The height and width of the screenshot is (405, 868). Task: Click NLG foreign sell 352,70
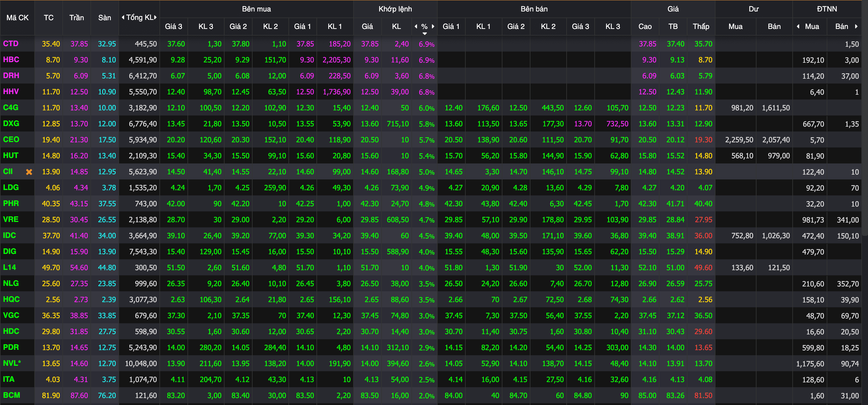pos(848,284)
